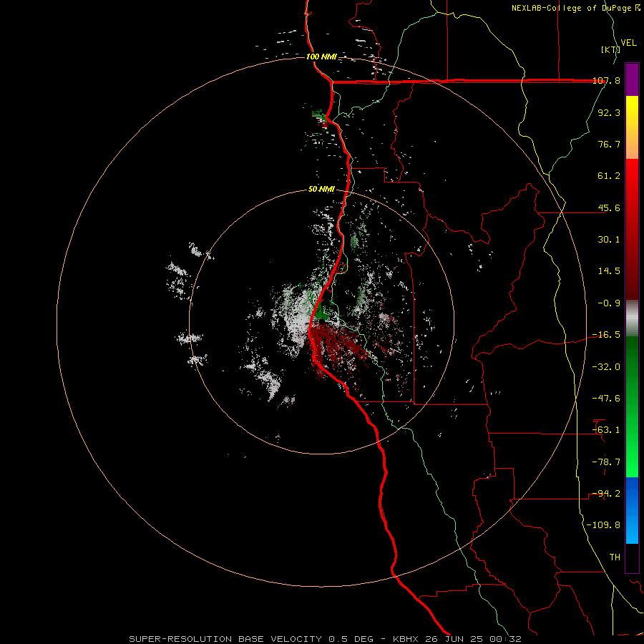Screen dimensions: 644x644
Task: Click the 107.8 legend value
Action: pyautogui.click(x=607, y=80)
